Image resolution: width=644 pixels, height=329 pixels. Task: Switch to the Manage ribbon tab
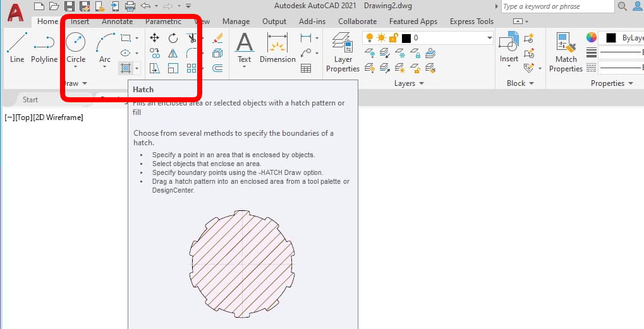coord(236,21)
